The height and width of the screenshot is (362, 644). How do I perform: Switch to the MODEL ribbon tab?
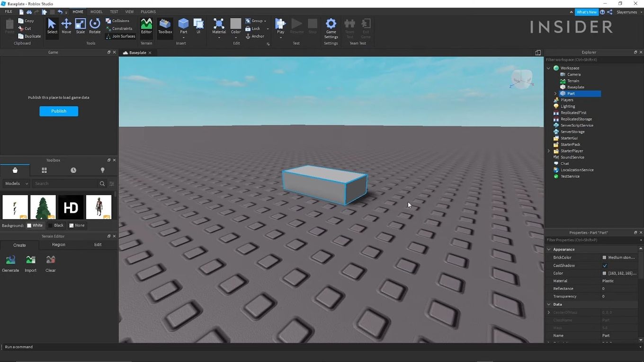click(96, 12)
